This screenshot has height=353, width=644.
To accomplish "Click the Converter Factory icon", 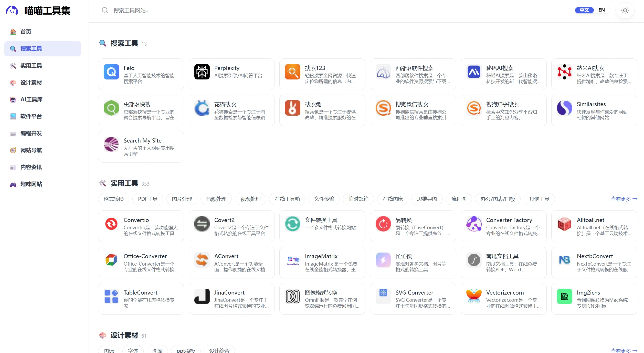I will click(x=474, y=224).
